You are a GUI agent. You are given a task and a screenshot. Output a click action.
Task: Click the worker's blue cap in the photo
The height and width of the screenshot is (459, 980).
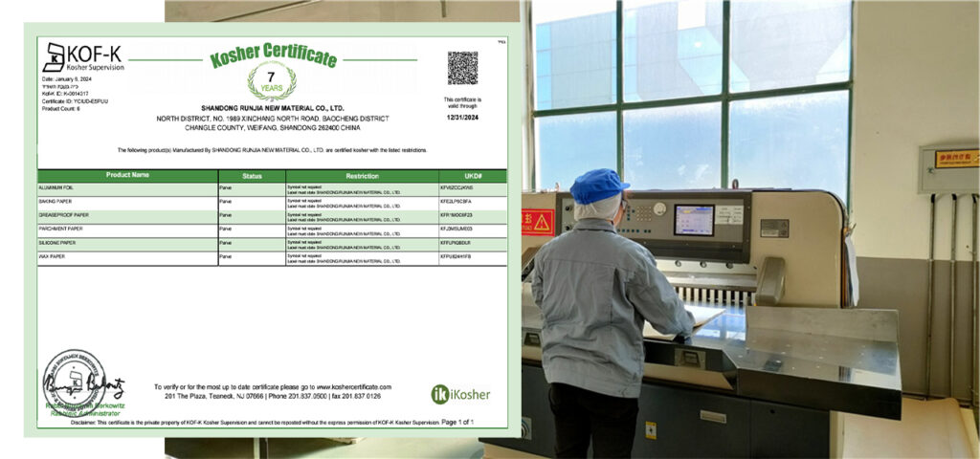pyautogui.click(x=598, y=186)
